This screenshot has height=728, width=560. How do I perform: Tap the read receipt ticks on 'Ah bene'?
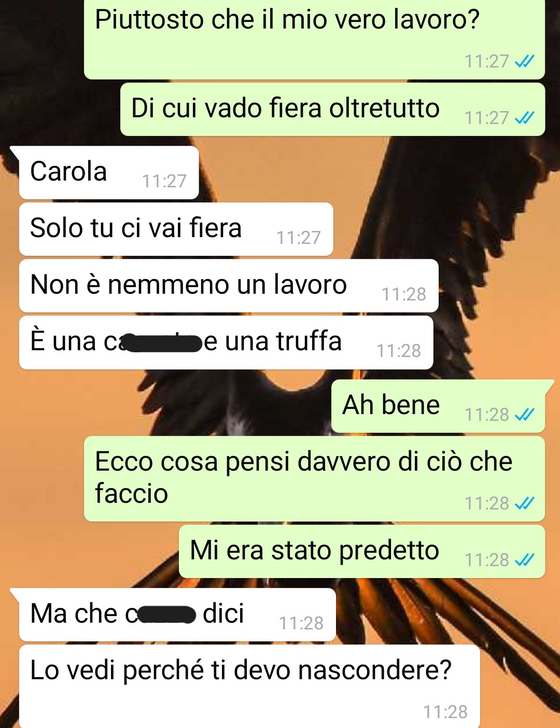coord(525,414)
